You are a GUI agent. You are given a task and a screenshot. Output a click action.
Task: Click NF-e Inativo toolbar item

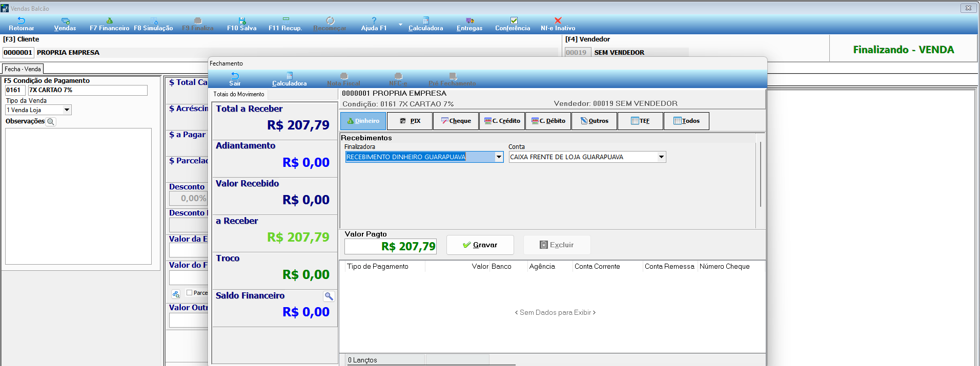pos(558,24)
